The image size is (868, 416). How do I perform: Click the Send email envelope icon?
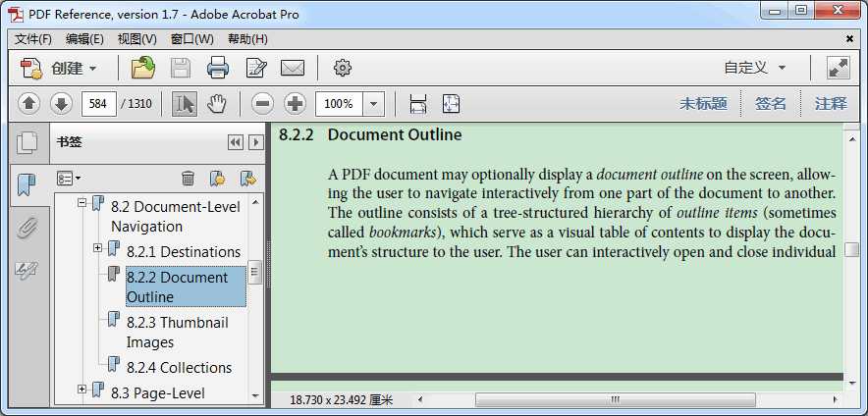(293, 68)
